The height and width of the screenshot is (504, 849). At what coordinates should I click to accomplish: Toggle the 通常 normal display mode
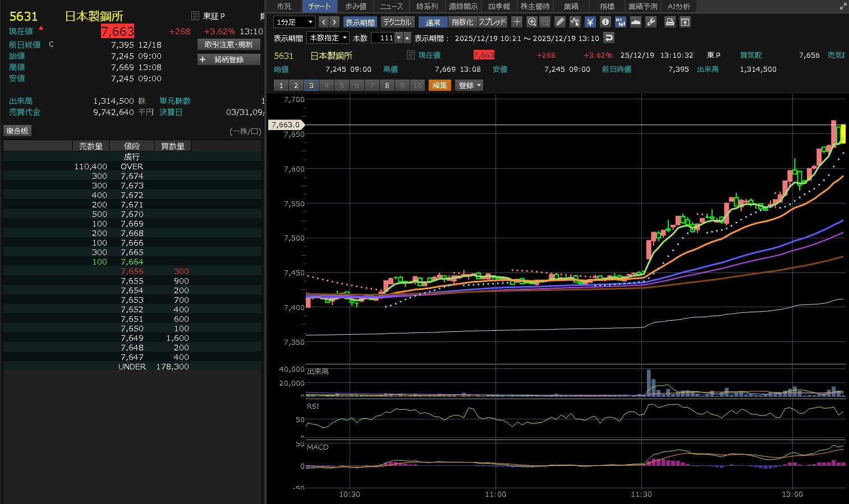433,22
